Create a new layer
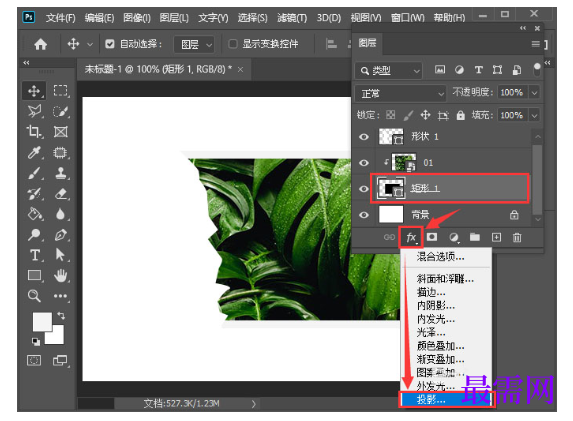Screen dimensions: 573x421 (x=496, y=238)
